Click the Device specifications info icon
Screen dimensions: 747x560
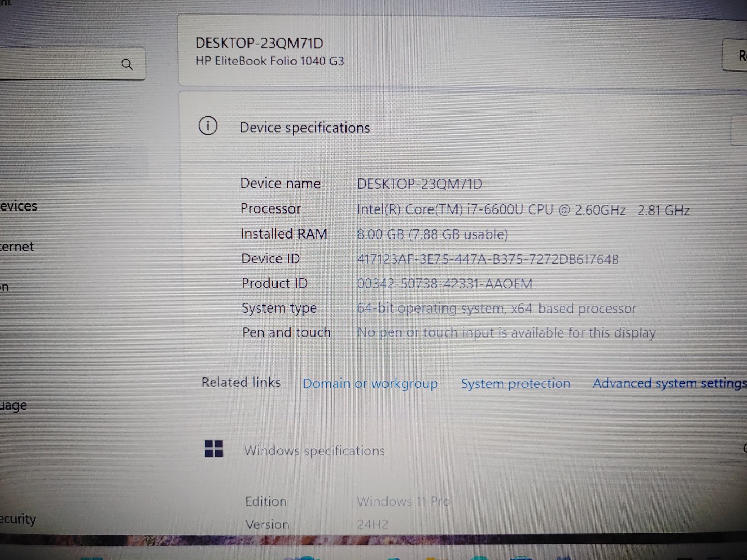point(208,125)
